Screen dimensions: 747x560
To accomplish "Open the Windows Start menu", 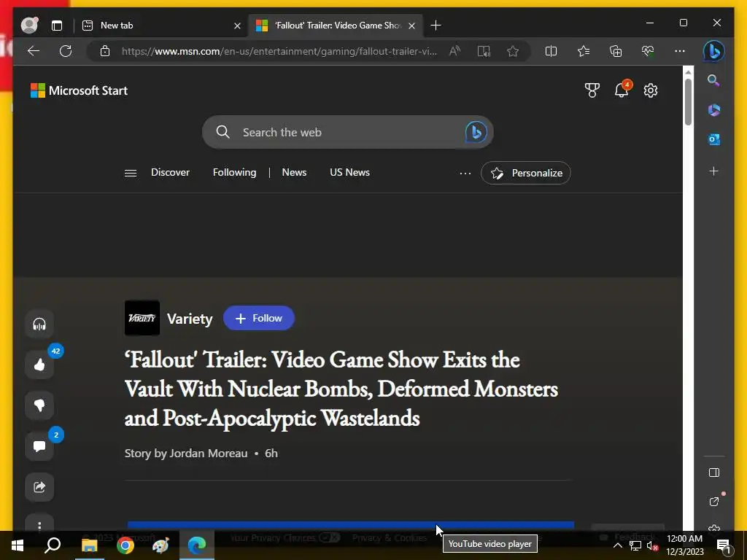I will [18, 545].
